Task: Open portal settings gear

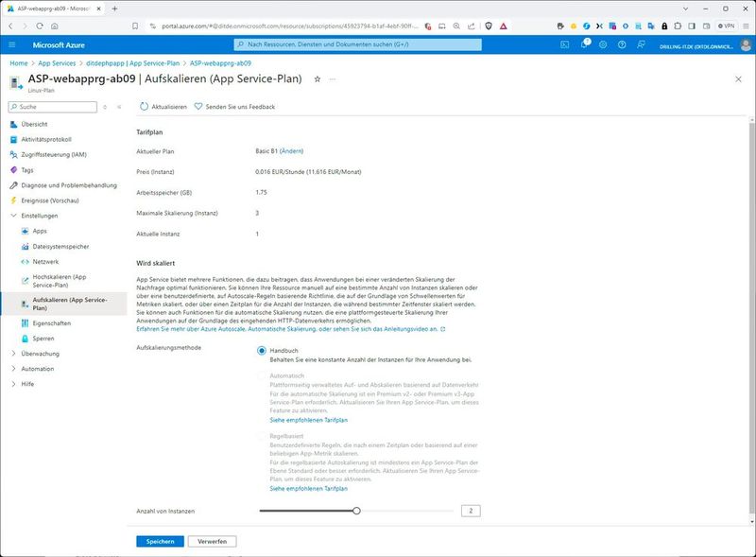Action: [x=603, y=44]
